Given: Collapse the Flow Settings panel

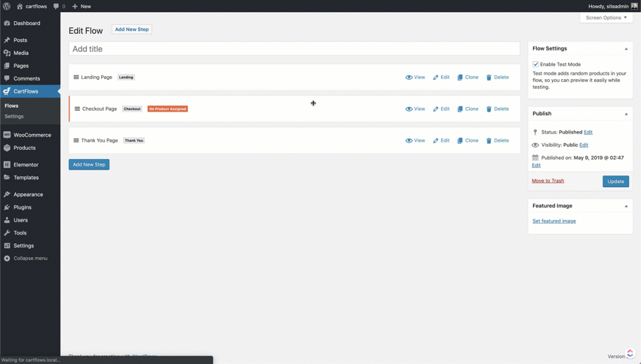Looking at the screenshot, I should tap(626, 49).
